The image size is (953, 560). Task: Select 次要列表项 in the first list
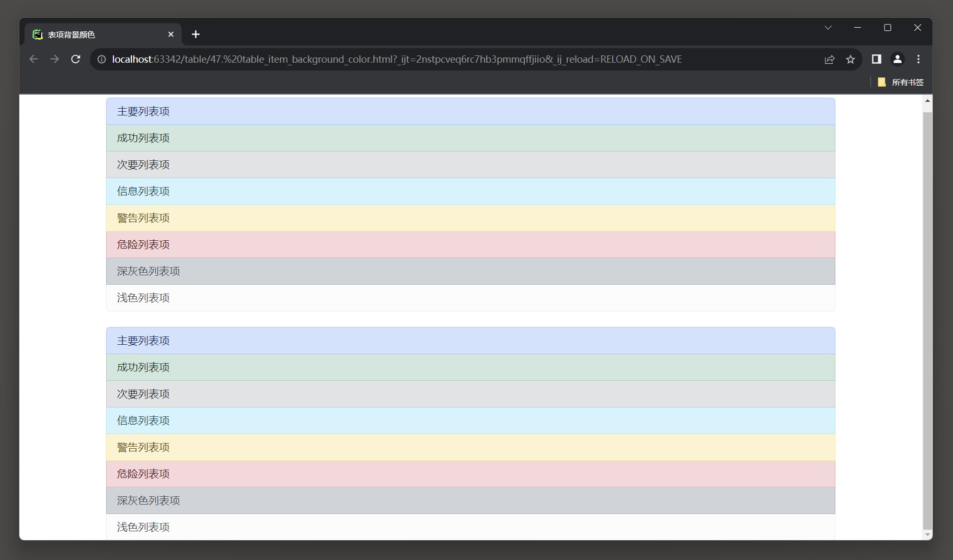pos(470,165)
